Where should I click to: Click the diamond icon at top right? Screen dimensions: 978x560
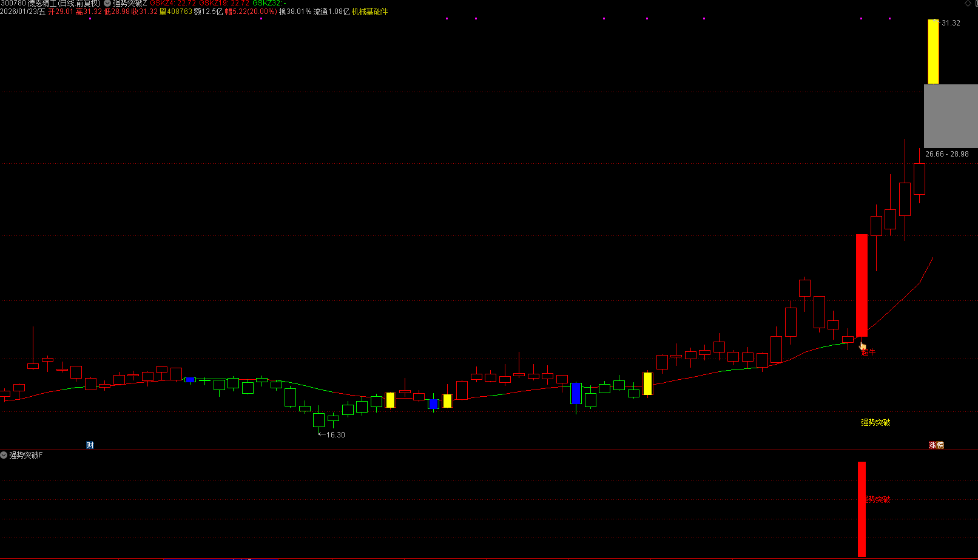[968, 4]
